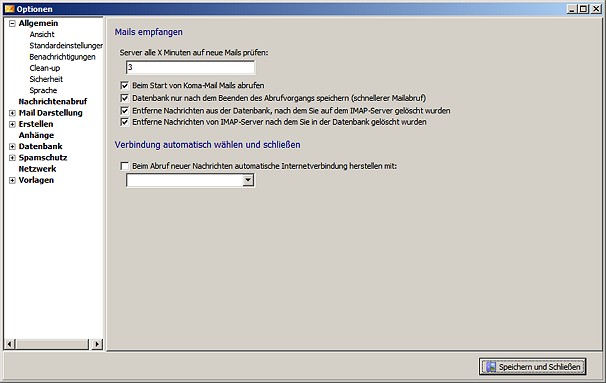
Task: Click the minutes interval input field
Action: (x=190, y=67)
